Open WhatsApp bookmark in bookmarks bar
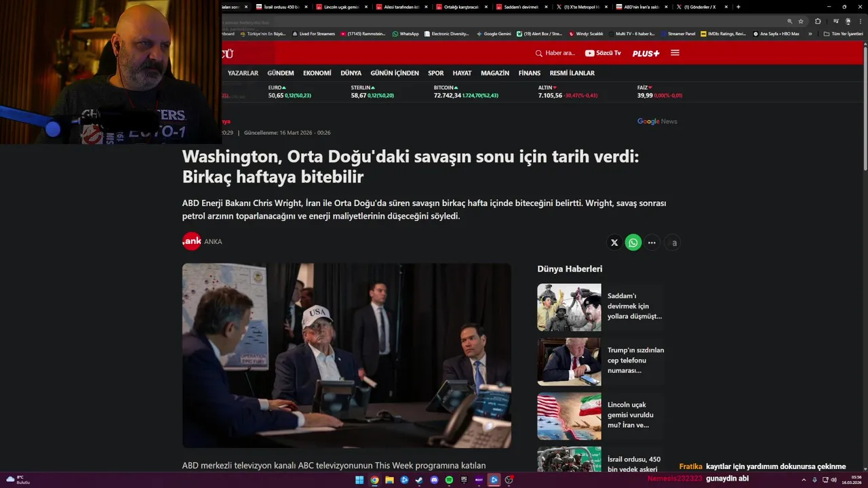 point(406,34)
